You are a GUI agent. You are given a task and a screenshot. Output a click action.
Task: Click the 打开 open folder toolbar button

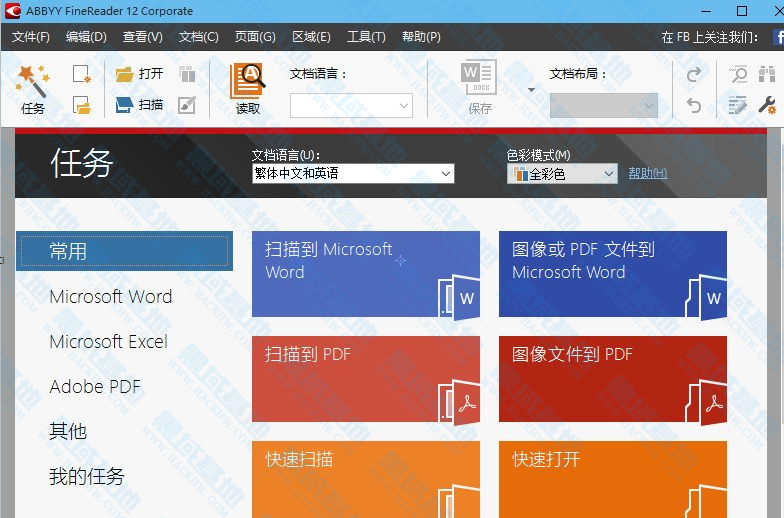140,74
